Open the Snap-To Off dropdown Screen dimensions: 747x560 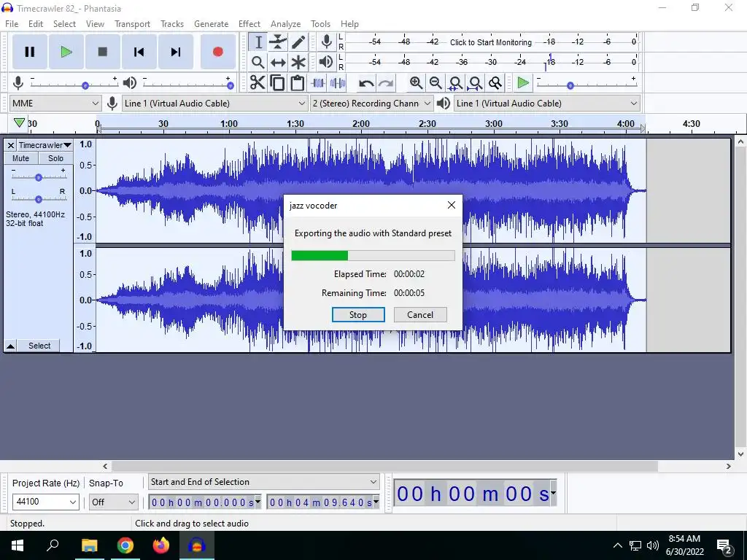[x=113, y=502]
